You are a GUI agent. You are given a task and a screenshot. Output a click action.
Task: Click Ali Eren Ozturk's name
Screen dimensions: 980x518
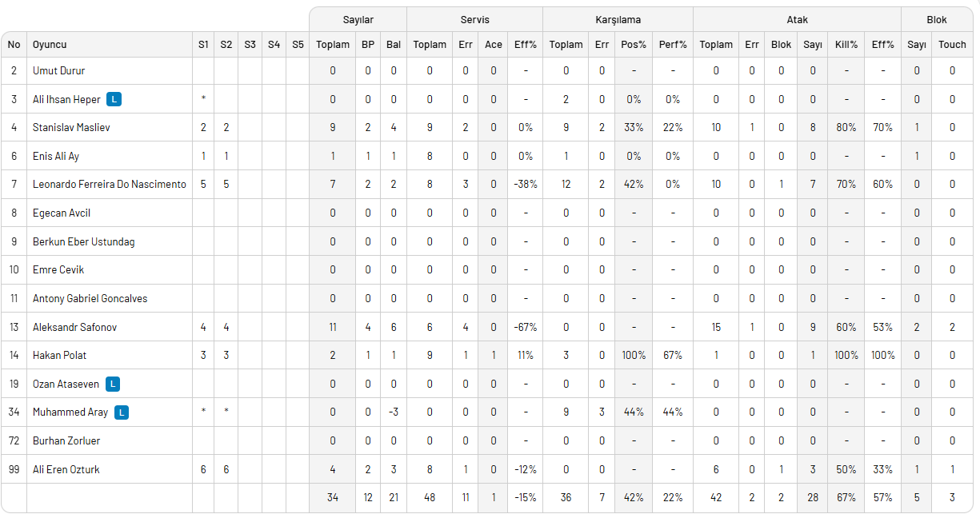click(x=66, y=469)
